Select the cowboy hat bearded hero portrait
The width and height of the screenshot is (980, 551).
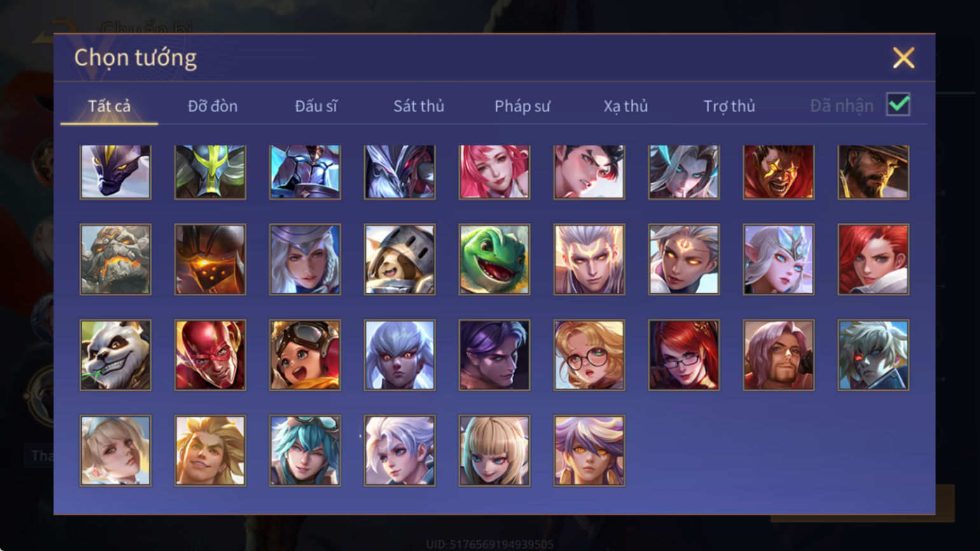pos(873,172)
